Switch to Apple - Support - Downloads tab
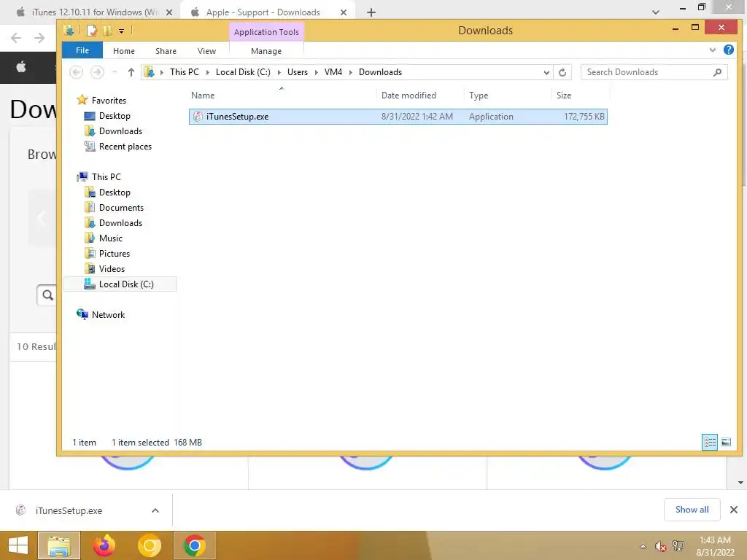This screenshot has height=560, width=747. (263, 12)
